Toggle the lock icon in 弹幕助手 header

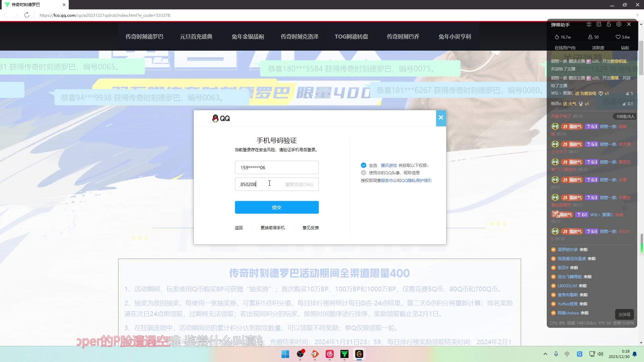(609, 24)
